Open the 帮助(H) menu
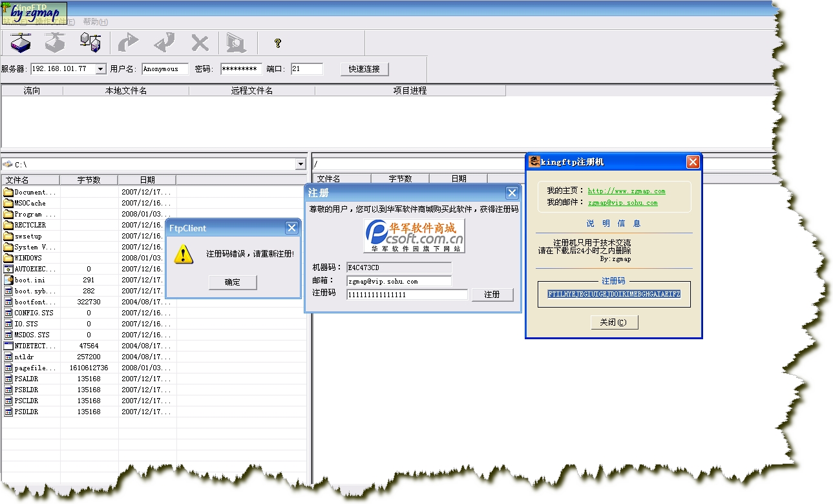The image size is (833, 504). click(96, 21)
